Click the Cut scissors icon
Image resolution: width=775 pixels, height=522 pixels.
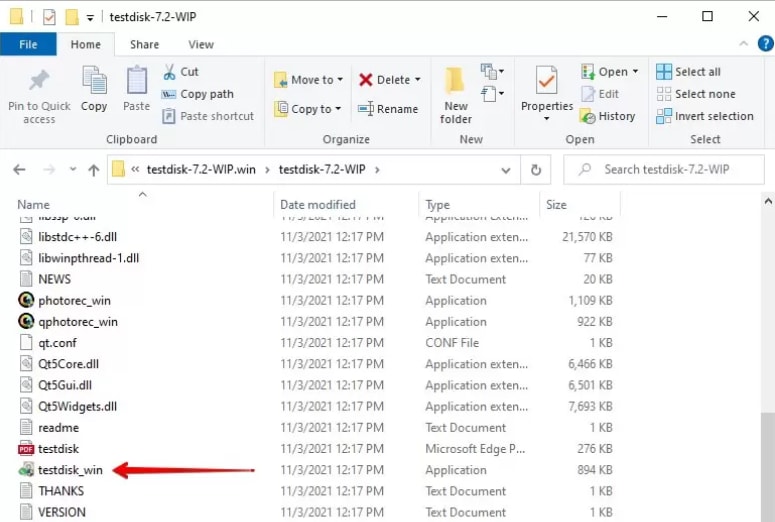tap(170, 72)
